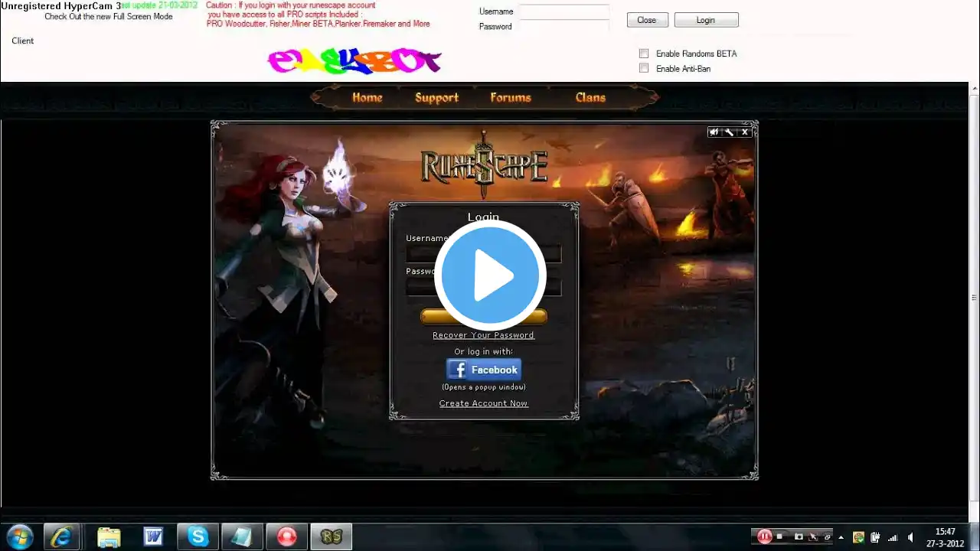Stop the HyperCam recording
Viewport: 980px width, 551px height.
779,536
